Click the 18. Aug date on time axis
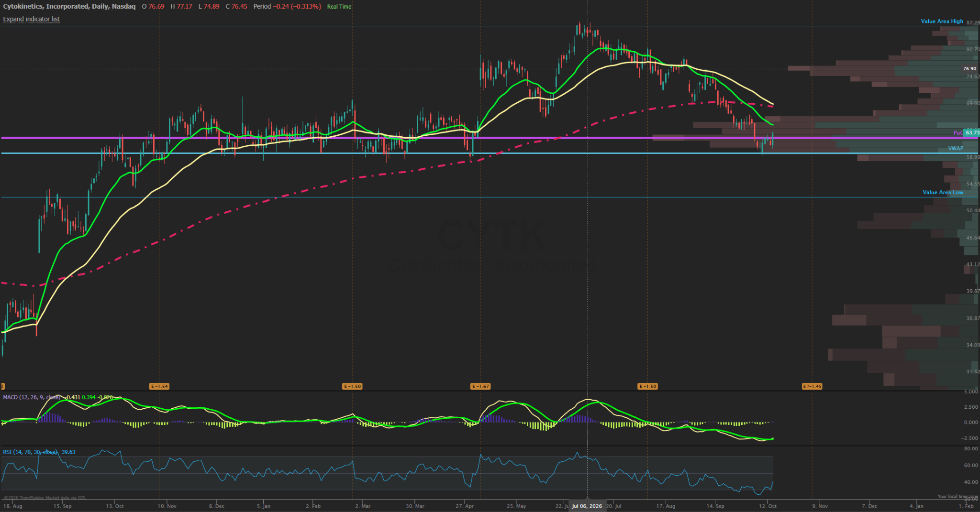This screenshot has width=980, height=512. (x=13, y=506)
